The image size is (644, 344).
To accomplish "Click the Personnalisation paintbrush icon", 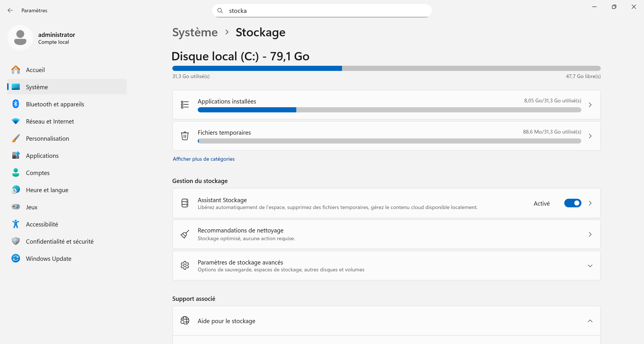I will tap(16, 138).
